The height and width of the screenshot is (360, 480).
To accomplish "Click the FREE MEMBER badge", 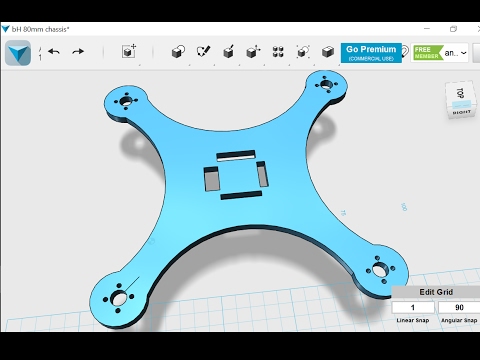I will point(427,53).
